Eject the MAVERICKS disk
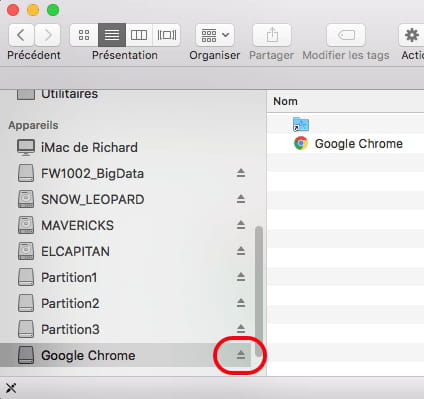424x399 pixels. click(x=241, y=225)
